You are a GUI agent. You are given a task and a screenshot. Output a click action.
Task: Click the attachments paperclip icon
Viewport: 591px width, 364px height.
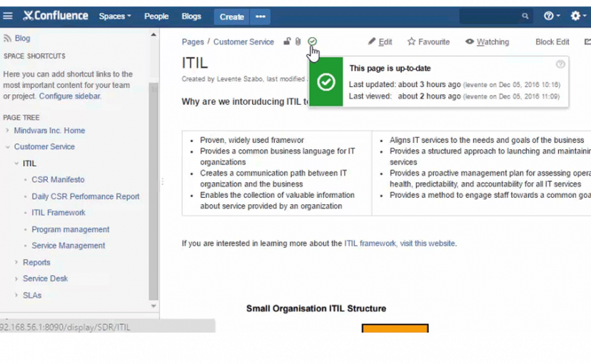pos(298,41)
